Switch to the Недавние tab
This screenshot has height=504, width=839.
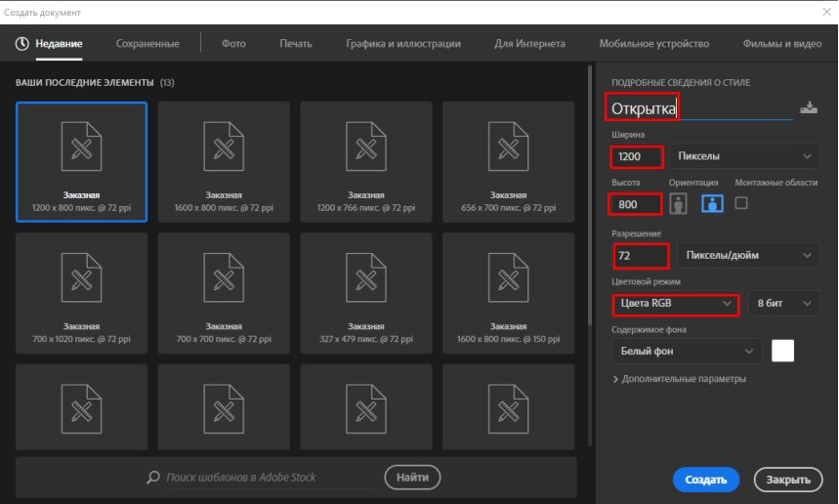pos(59,44)
